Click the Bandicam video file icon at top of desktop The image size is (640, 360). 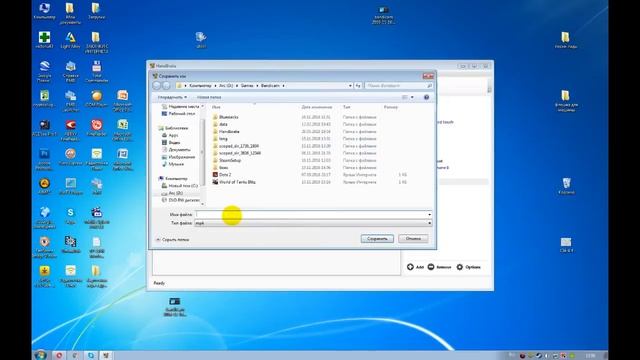pos(383,15)
